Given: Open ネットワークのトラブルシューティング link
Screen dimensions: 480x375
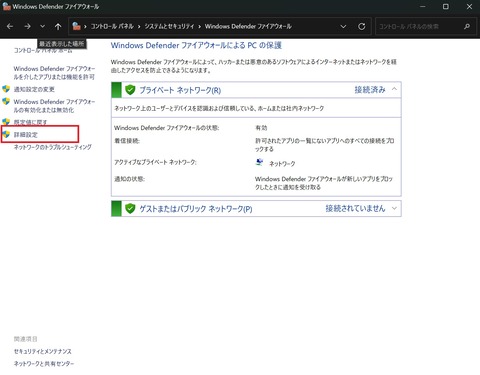Looking at the screenshot, I should tap(53, 147).
